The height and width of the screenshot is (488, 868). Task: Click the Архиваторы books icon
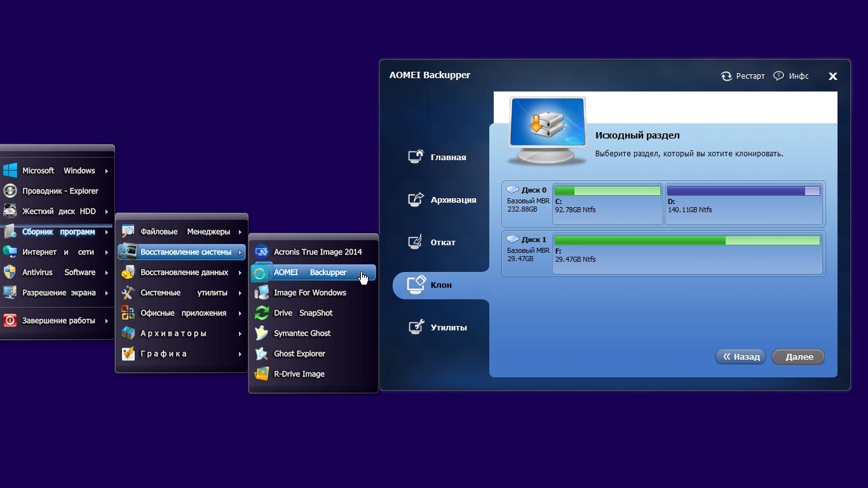[128, 333]
